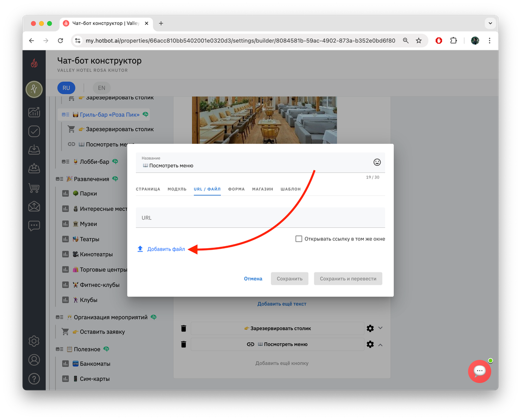Viewport: 521px width, 420px height.
Task: Open the shopping cart icon in the sidebar
Action: click(x=34, y=188)
